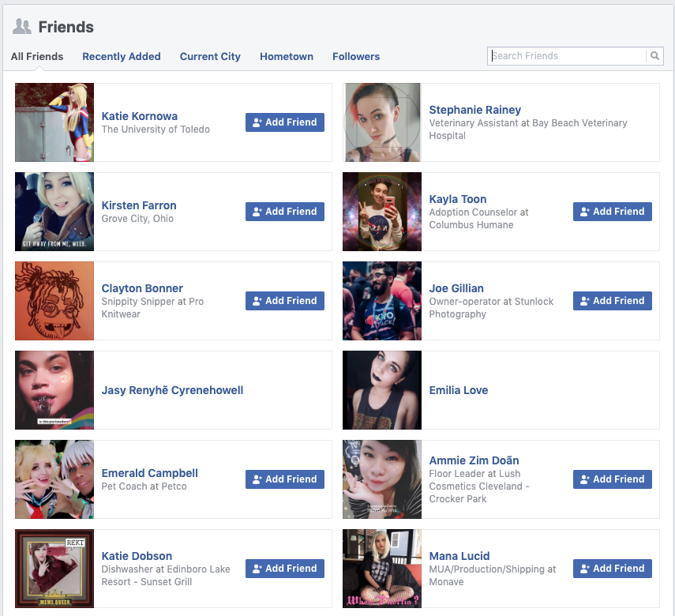Screen dimensions: 675x616
Task: Visit Mana Lucid's profile name link
Action: point(459,556)
